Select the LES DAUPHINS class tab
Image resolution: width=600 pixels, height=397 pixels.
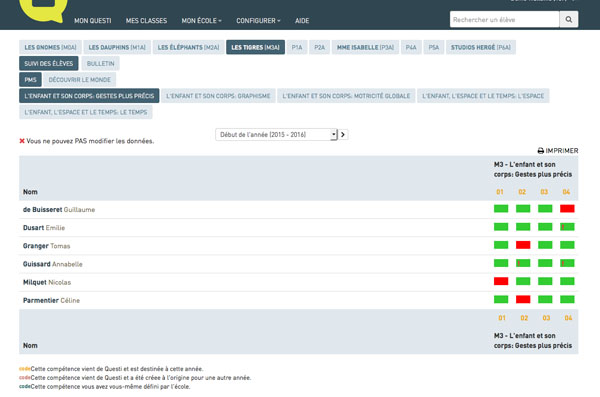[x=117, y=47]
